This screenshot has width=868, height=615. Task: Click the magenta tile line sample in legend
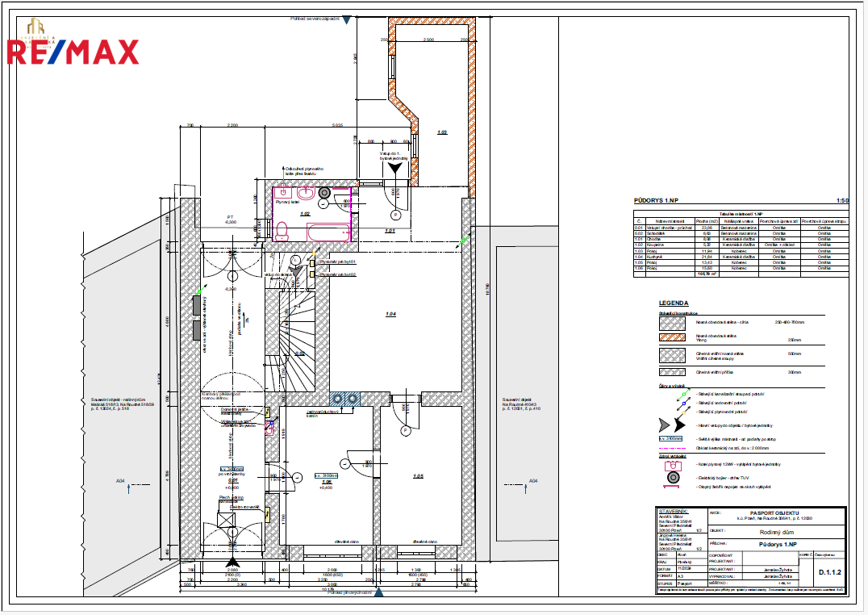coord(672,448)
